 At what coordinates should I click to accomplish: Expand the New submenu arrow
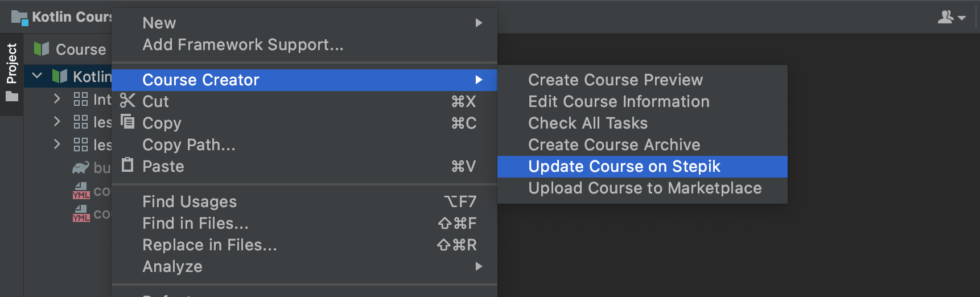479,23
